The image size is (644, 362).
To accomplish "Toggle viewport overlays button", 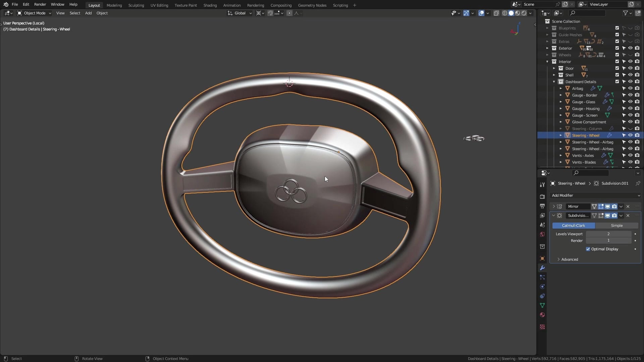I will point(481,13).
